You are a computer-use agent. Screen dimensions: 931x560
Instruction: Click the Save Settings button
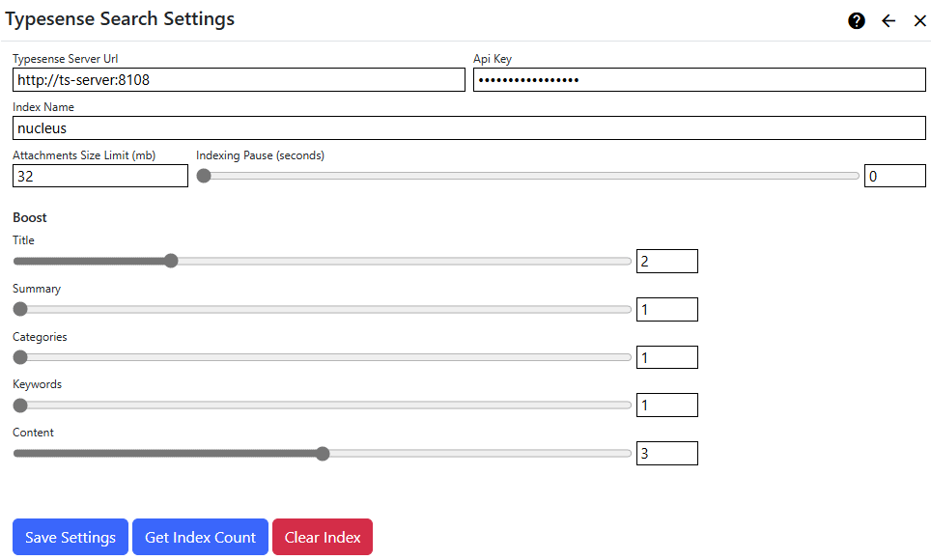click(70, 537)
